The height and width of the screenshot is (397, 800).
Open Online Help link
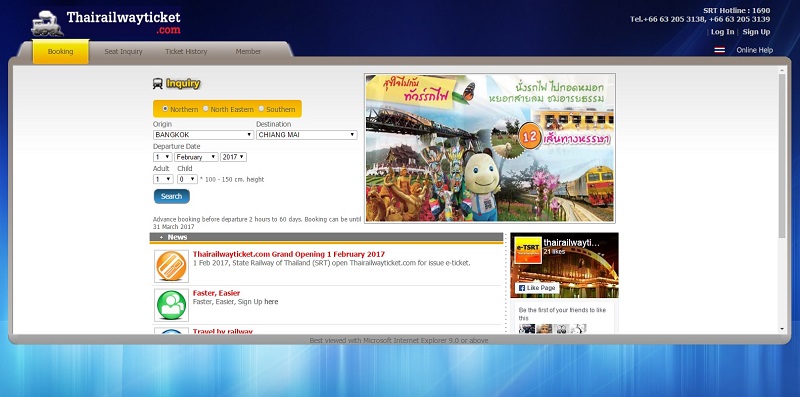[755, 50]
